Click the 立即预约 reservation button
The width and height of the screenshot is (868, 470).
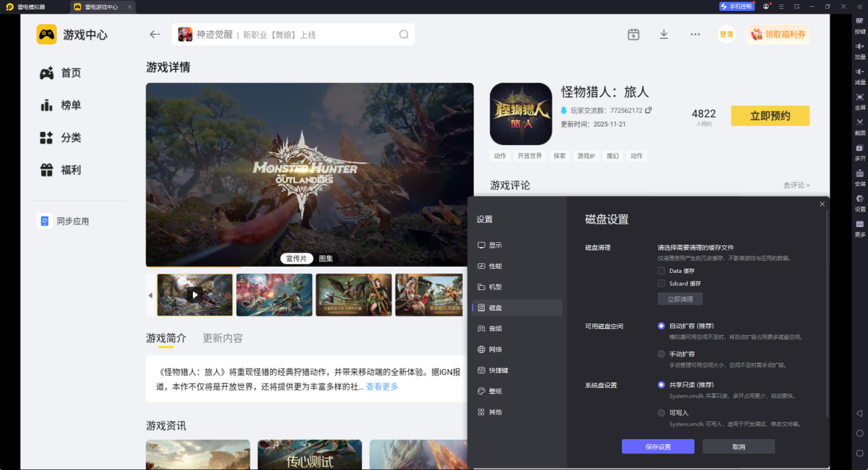770,115
